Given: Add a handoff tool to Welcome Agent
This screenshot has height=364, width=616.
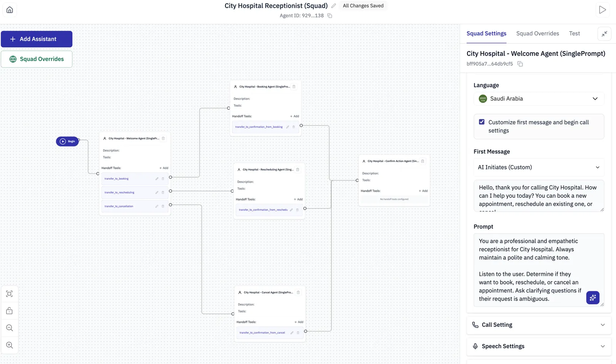Looking at the screenshot, I should click(x=164, y=168).
